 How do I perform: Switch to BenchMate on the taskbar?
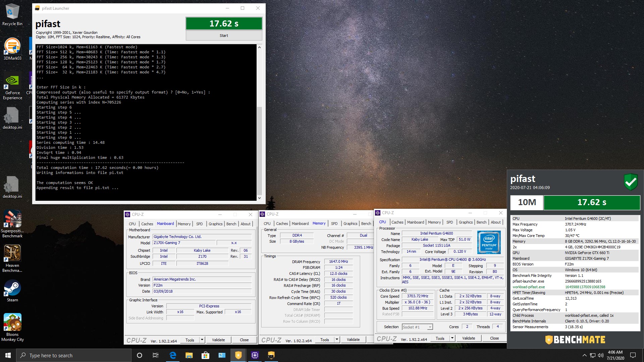(x=238, y=355)
